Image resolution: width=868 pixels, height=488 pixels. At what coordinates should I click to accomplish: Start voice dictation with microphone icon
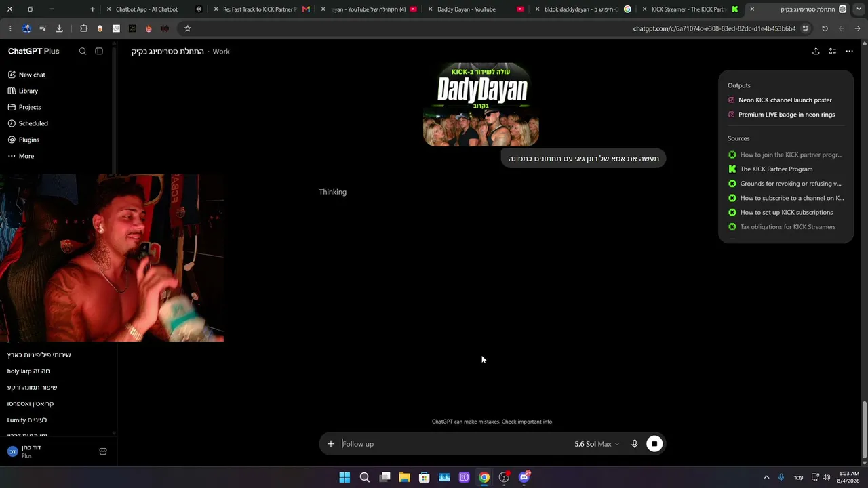[635, 444]
